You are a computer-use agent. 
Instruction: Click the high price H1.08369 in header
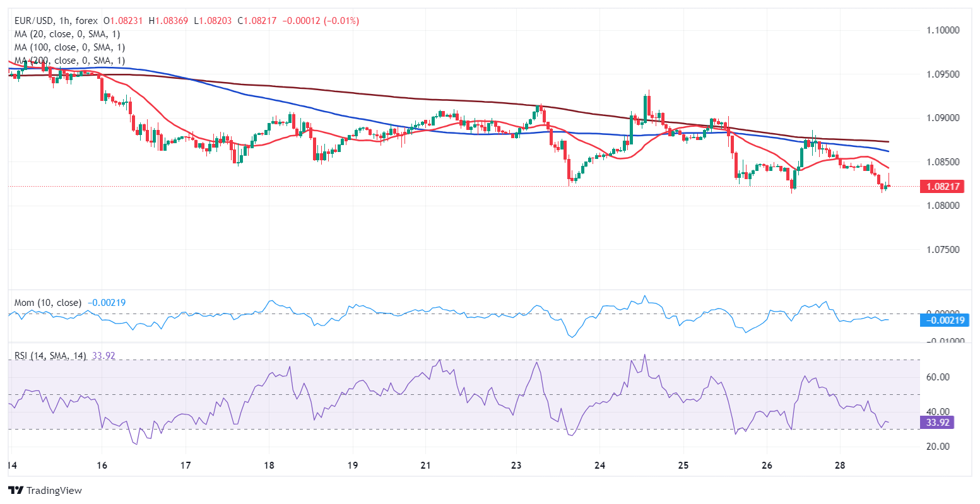[x=170, y=21]
